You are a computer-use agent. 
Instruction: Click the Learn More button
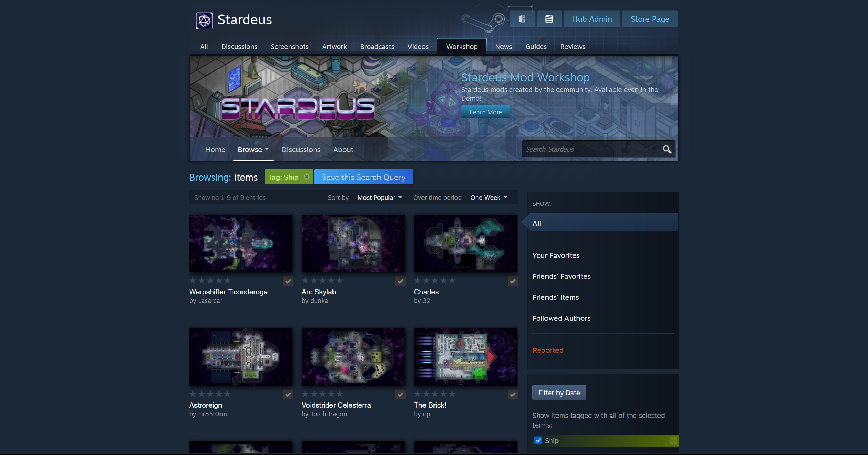click(x=486, y=112)
